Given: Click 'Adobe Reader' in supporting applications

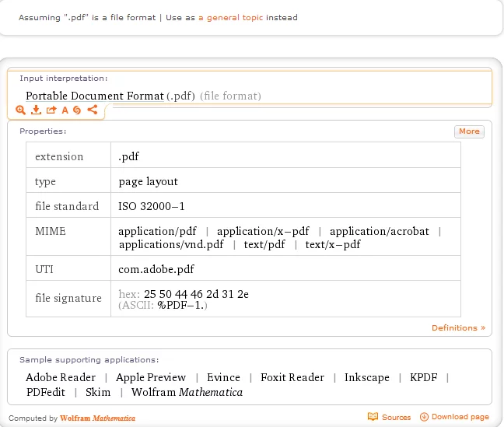Looking at the screenshot, I should click(x=61, y=378).
